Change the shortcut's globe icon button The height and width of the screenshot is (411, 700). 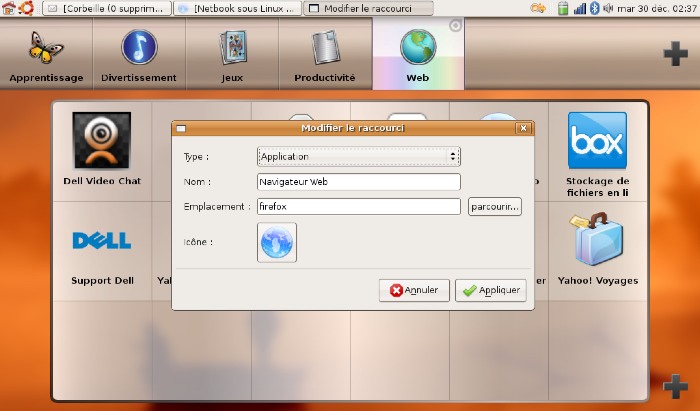tap(277, 242)
